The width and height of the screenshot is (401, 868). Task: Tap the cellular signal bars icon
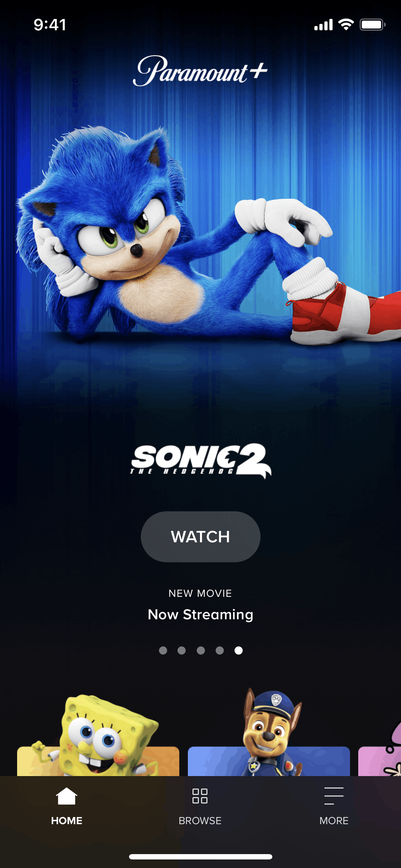pos(323,25)
